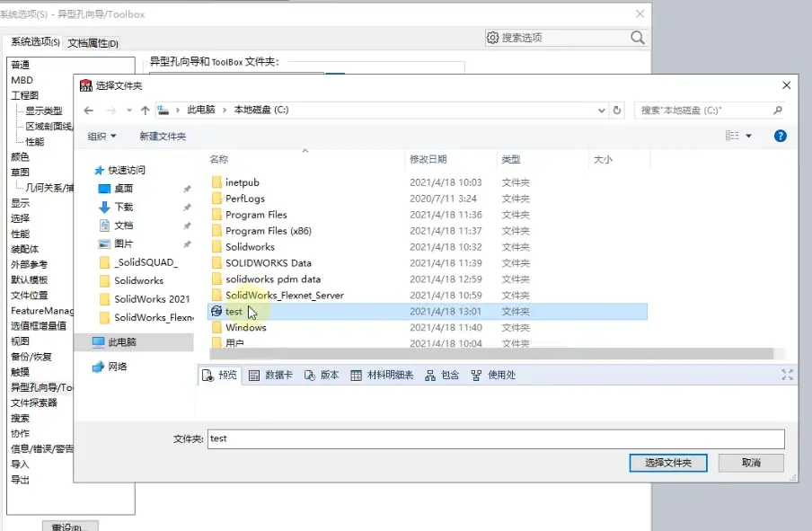Refresh the folder listing
The width and height of the screenshot is (812, 531).
[x=617, y=111]
